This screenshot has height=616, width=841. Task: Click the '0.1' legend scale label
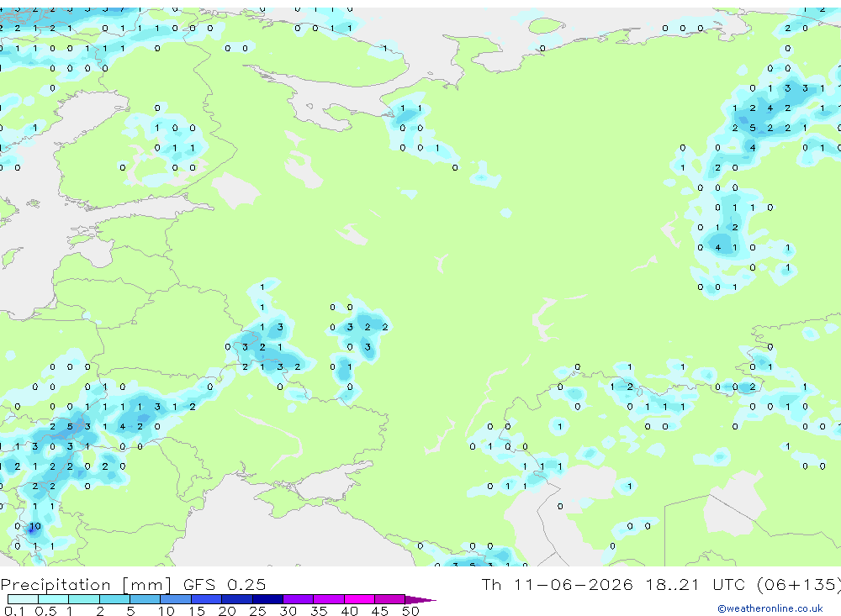14,611
